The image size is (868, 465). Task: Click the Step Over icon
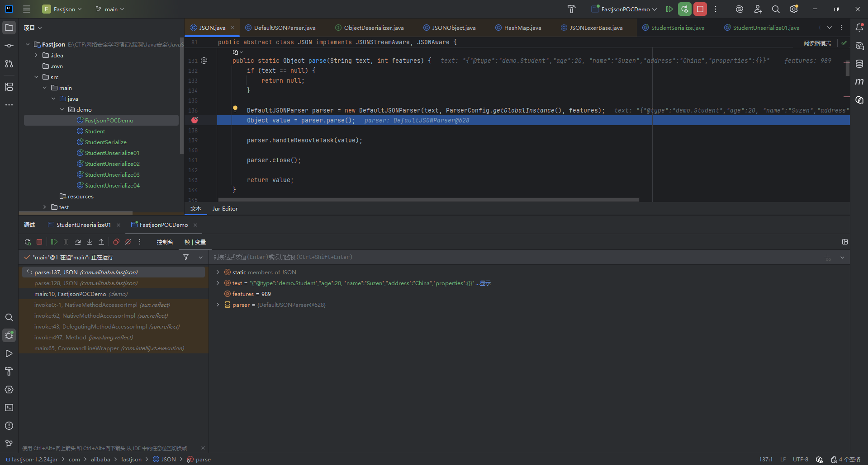pyautogui.click(x=78, y=242)
